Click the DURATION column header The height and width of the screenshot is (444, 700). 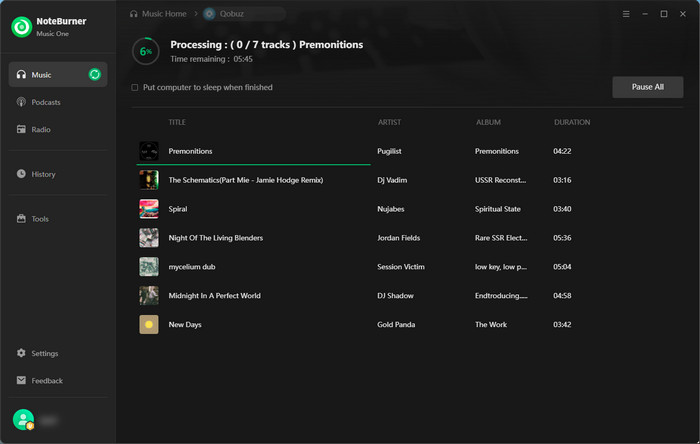click(572, 122)
